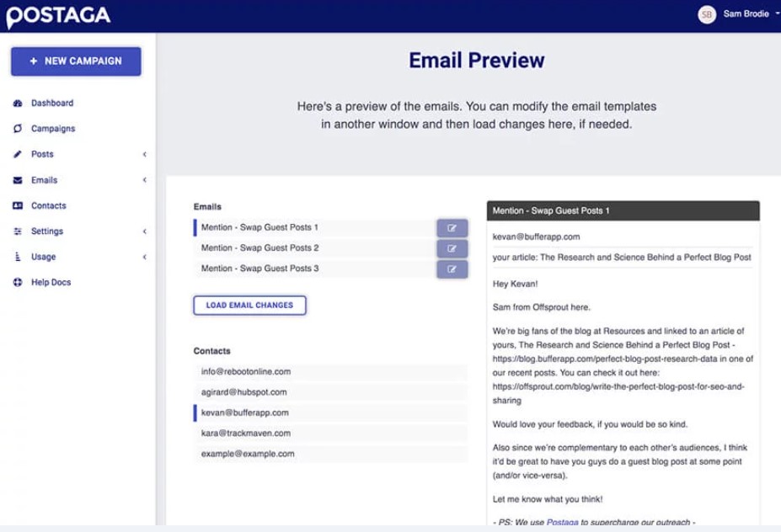Click the Contacts card icon

coord(18,205)
